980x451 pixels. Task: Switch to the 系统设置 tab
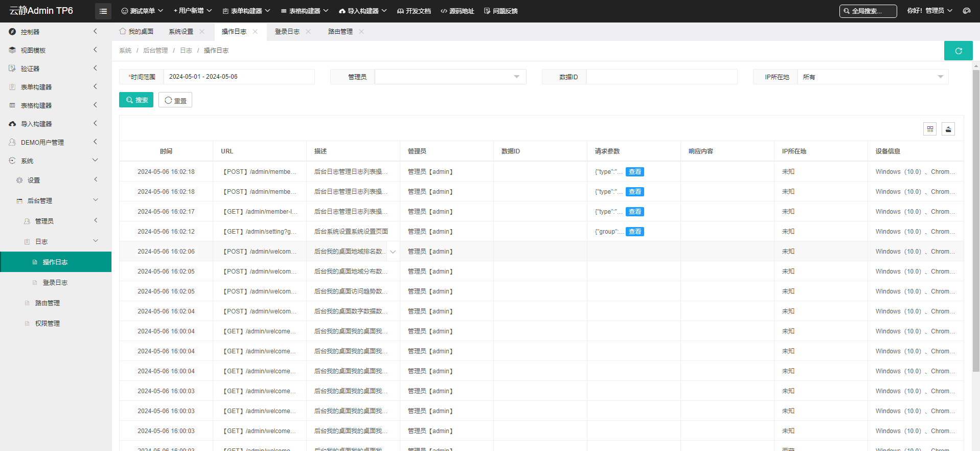(181, 32)
